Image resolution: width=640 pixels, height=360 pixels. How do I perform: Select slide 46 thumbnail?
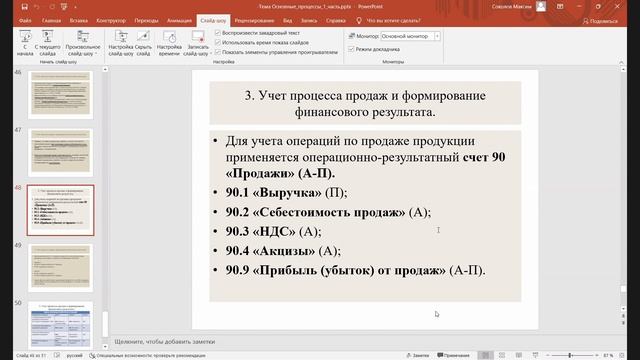(x=60, y=94)
